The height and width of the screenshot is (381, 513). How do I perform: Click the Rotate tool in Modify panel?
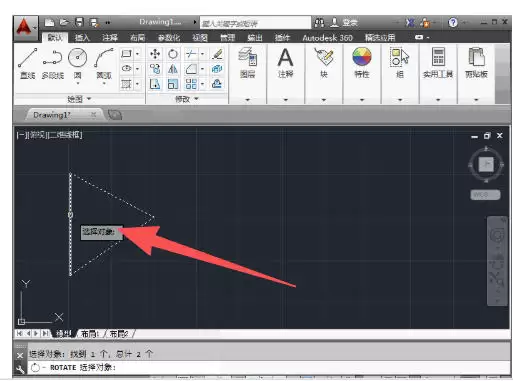tap(173, 54)
